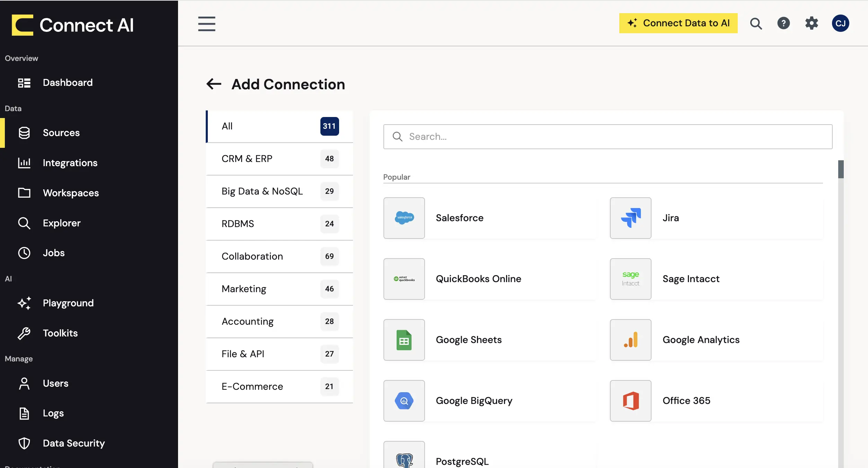
Task: Go to Dashboard in the sidebar
Action: click(89, 82)
